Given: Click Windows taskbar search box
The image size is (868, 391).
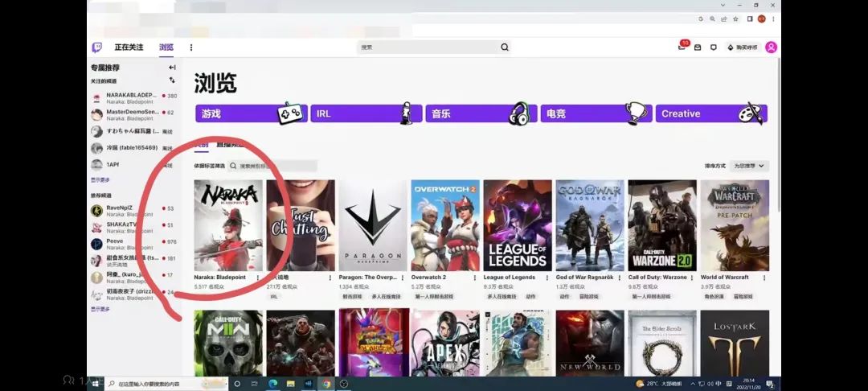Looking at the screenshot, I should click(x=166, y=383).
